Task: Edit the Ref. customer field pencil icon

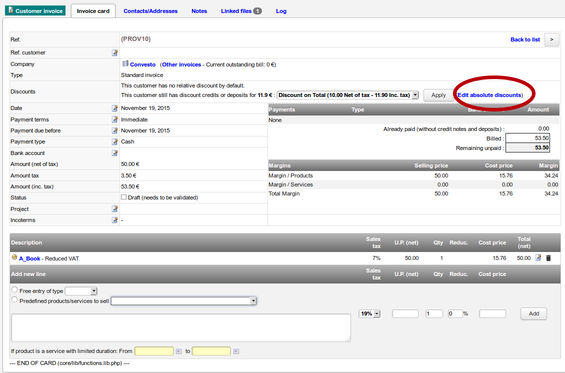Action: (115, 53)
